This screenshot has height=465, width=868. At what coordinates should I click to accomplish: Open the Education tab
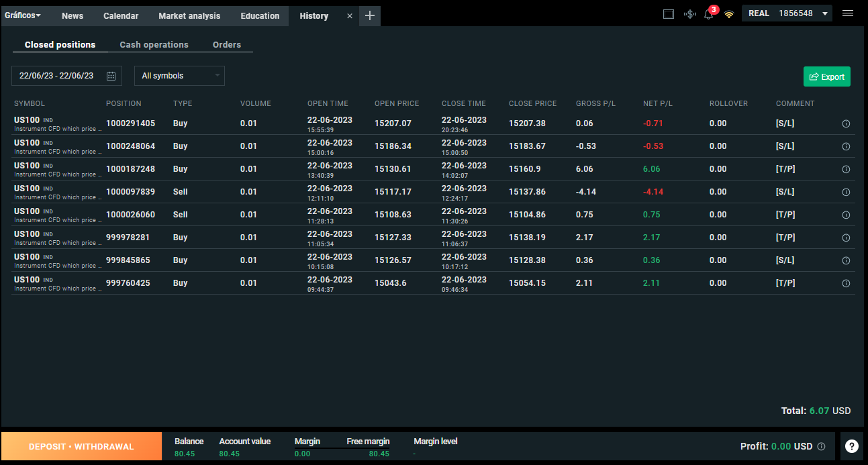(x=260, y=15)
